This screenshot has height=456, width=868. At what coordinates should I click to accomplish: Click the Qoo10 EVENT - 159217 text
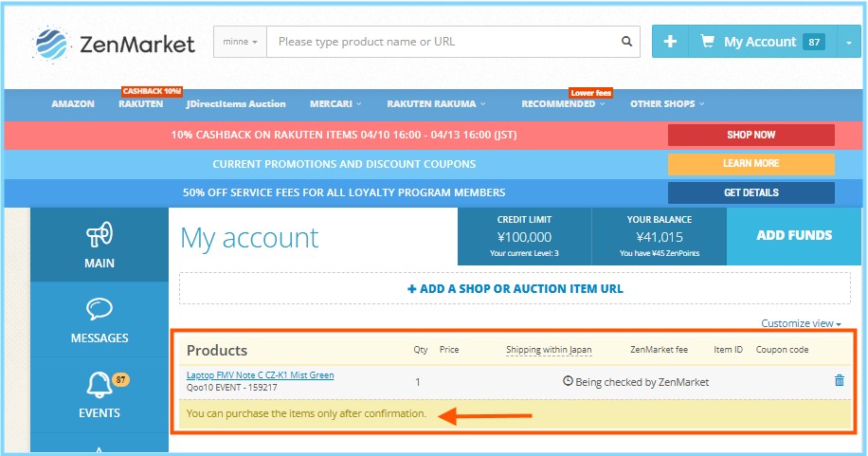pyautogui.click(x=232, y=388)
